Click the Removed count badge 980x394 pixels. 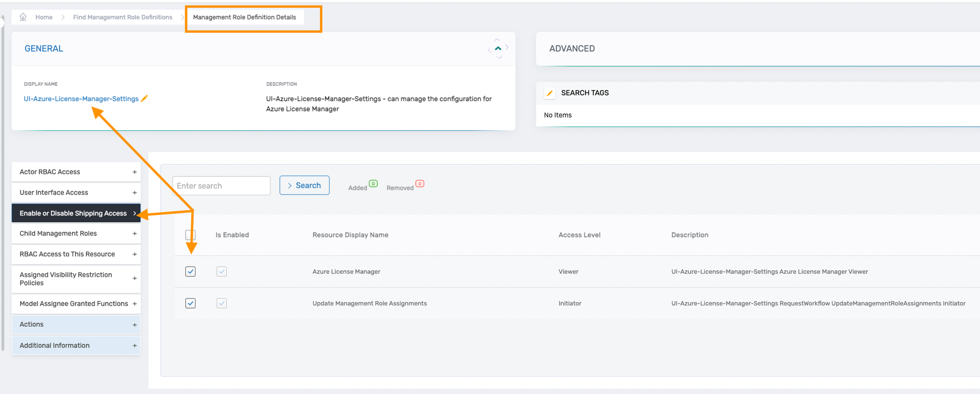click(420, 183)
